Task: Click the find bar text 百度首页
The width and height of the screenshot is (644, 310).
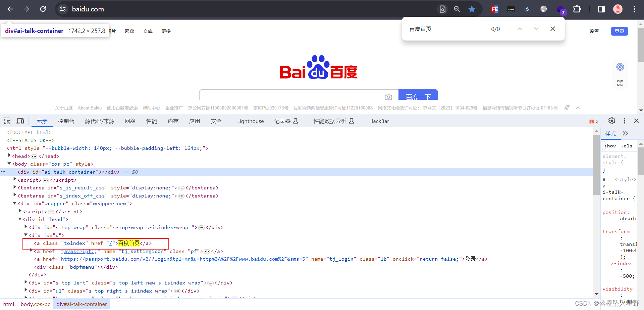Action: (420, 29)
